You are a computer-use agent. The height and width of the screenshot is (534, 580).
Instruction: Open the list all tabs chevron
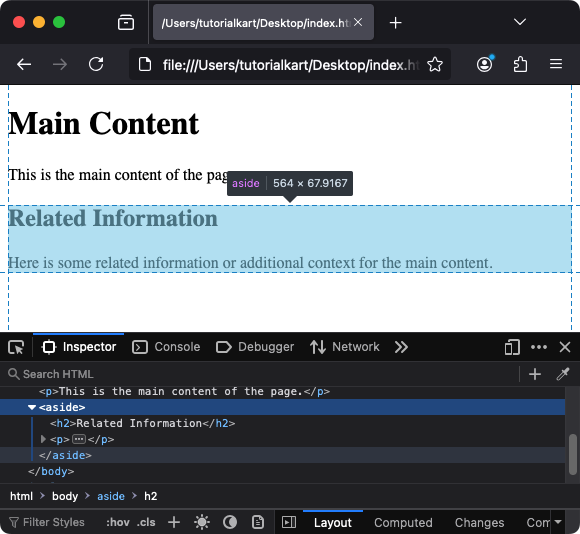(520, 22)
